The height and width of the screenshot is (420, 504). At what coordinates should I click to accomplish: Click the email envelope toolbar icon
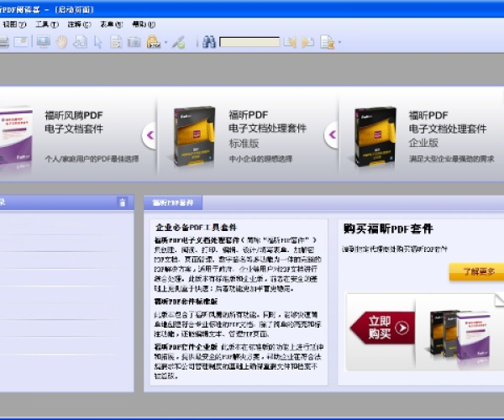21,42
